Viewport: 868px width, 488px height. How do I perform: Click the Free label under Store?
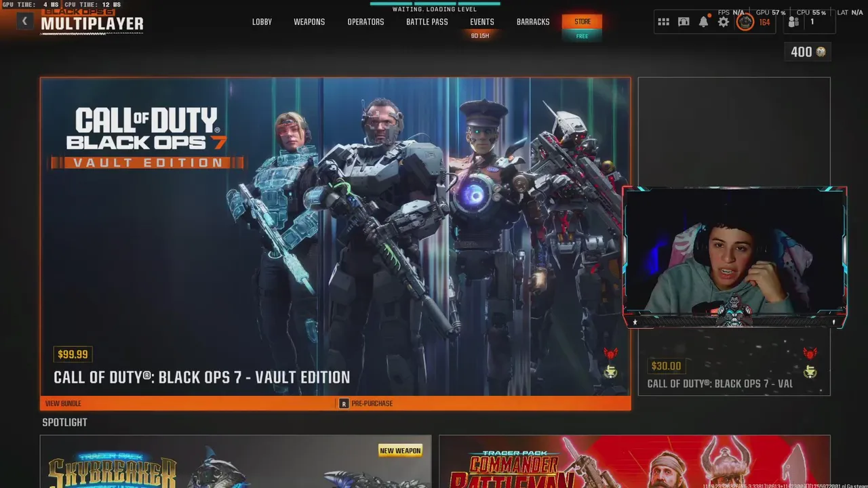[583, 36]
